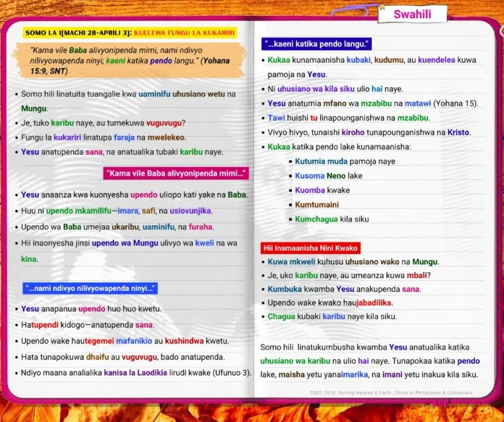Viewport: 504px width, 422px height.
Task: Click the bullet "Upendo wake kwako haujabadilika."
Action: pyautogui.click(x=330, y=303)
